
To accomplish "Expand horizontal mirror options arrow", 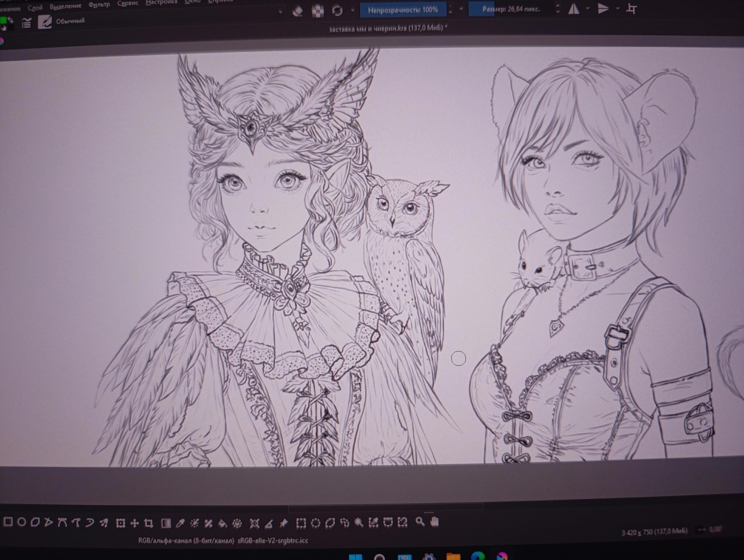I will pyautogui.click(x=587, y=8).
